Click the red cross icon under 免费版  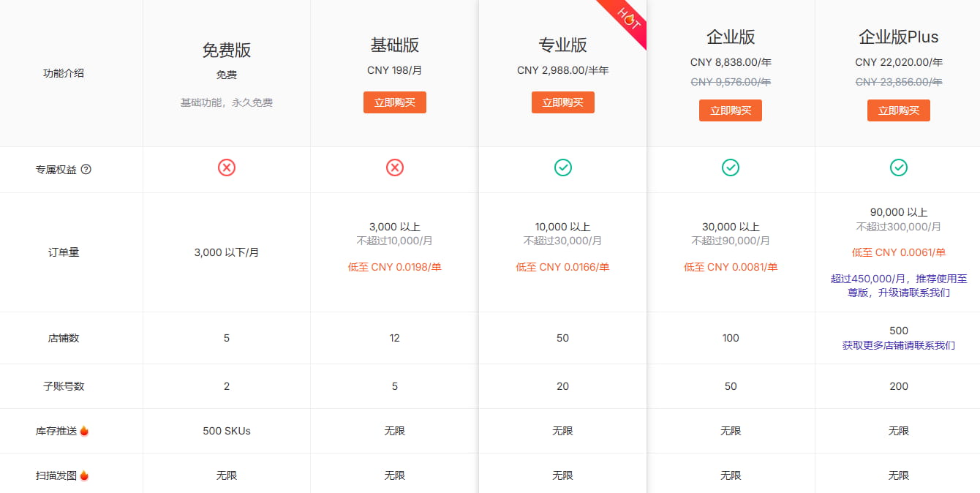(x=227, y=168)
